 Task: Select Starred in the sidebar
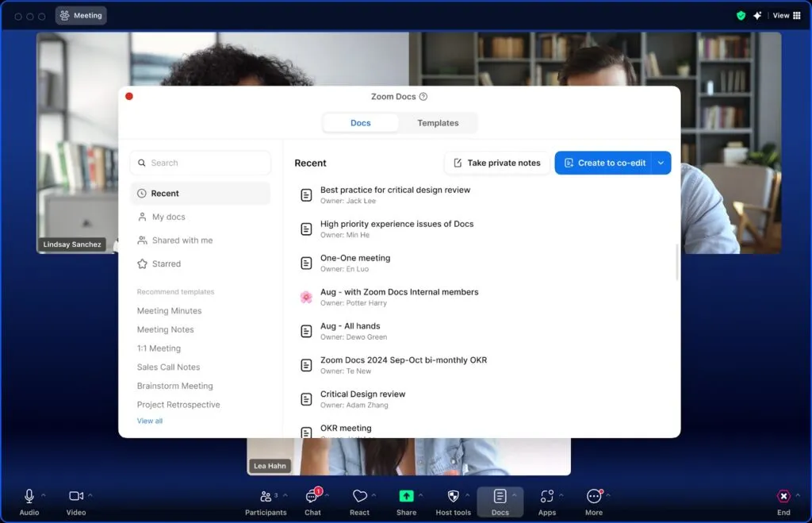pos(166,263)
